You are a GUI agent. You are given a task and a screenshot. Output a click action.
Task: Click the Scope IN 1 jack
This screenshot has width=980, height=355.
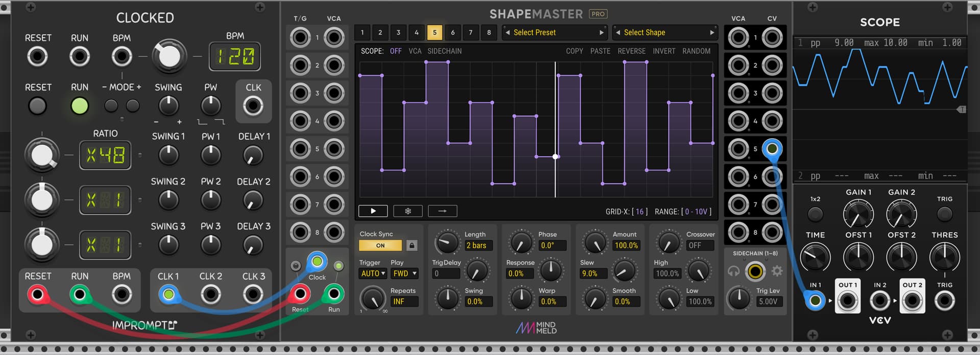click(x=815, y=301)
